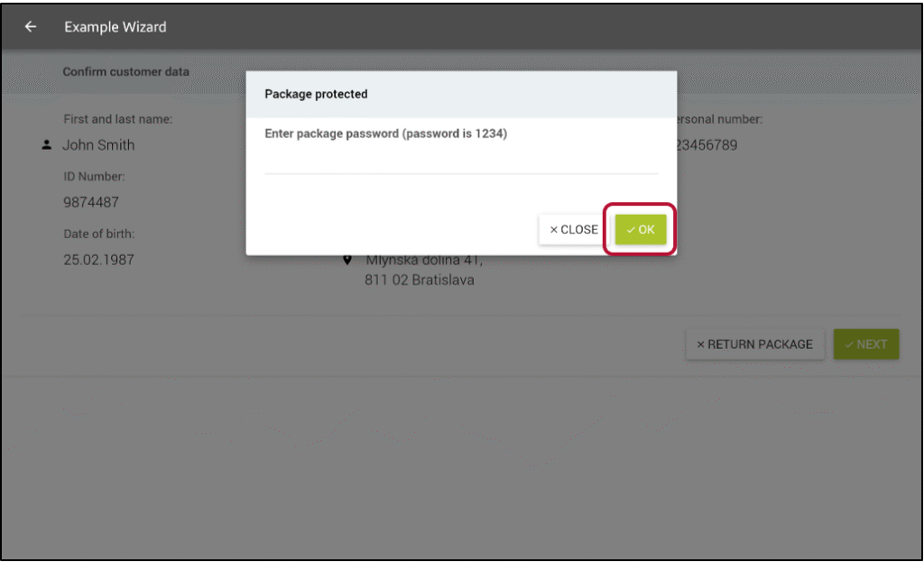The width and height of the screenshot is (924, 562).
Task: Click the Example Wizard title
Action: coord(115,27)
